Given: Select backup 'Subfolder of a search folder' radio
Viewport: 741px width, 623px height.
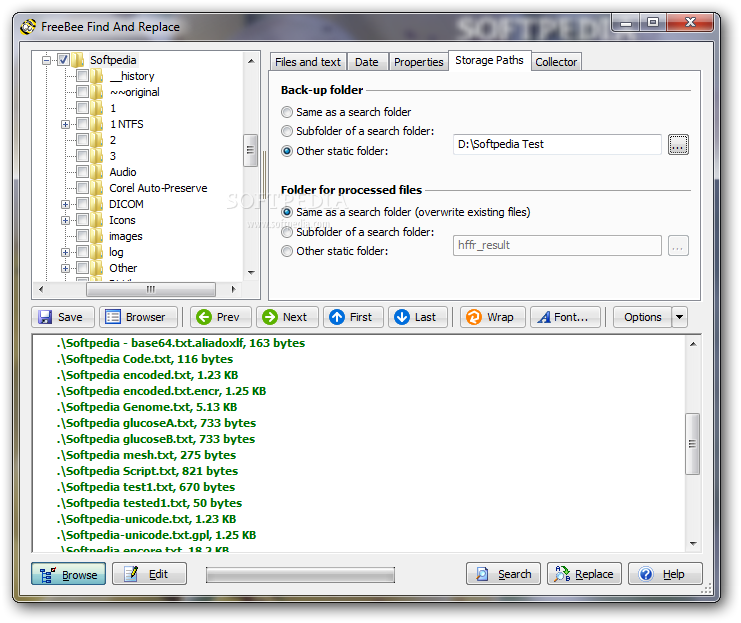Looking at the screenshot, I should coord(287,131).
